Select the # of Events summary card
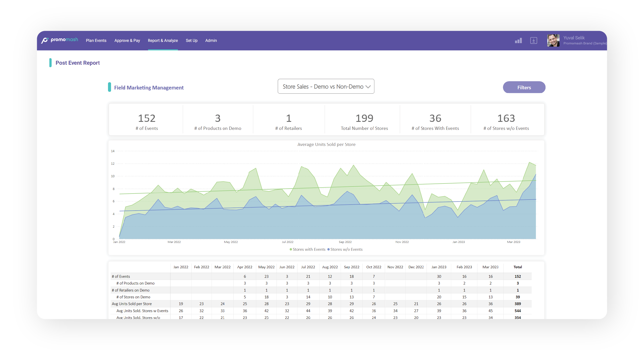 pos(147,120)
